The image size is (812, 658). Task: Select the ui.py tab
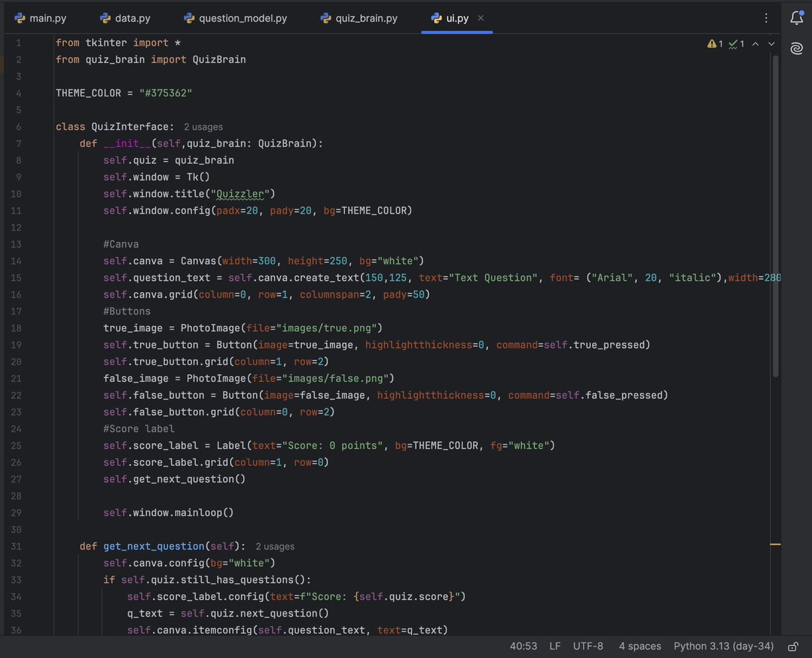click(457, 18)
